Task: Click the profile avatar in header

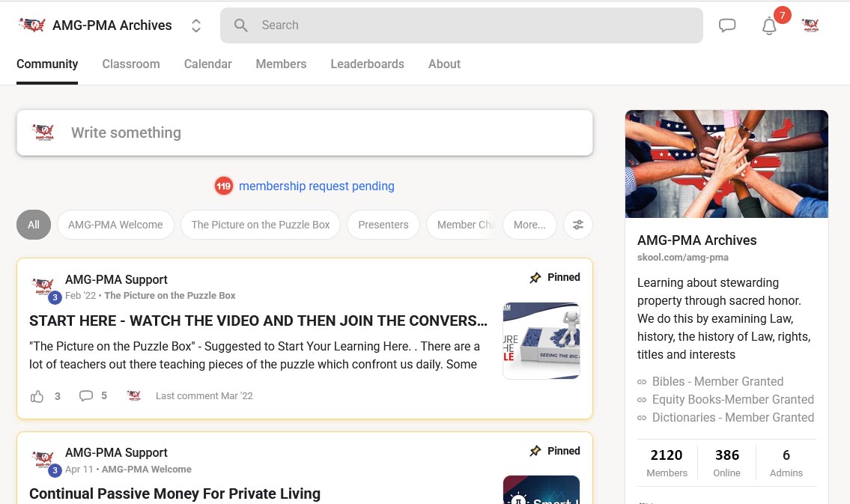Action: pos(810,25)
